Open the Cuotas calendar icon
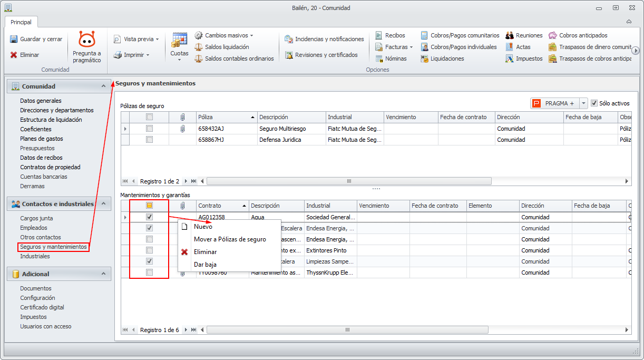This screenshot has height=360, width=644. [x=179, y=40]
